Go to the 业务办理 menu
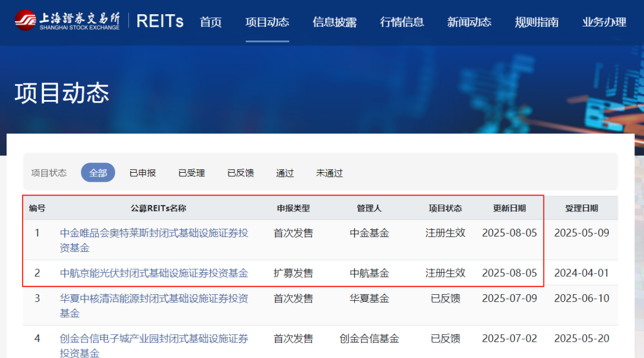Screen dimensions: 644x358 (604, 21)
